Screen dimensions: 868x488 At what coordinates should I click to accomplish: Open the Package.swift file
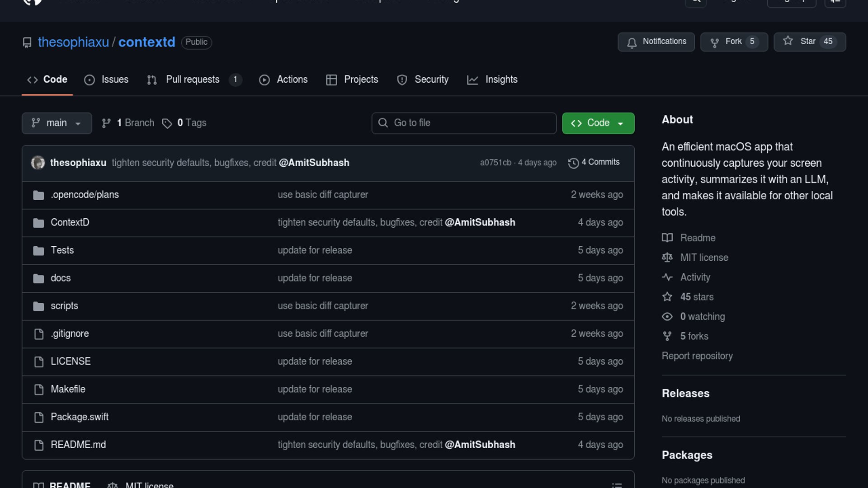(x=80, y=417)
